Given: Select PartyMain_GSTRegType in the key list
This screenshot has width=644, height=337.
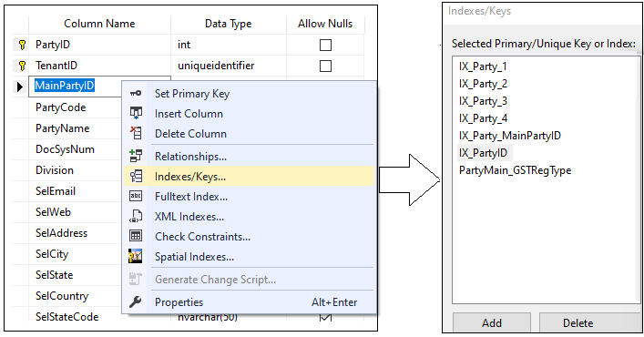Looking at the screenshot, I should click(x=515, y=170).
